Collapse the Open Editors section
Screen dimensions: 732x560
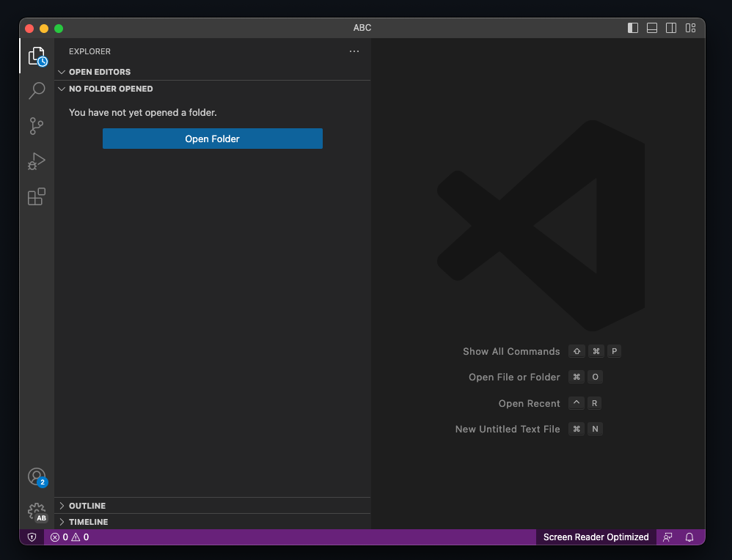[x=213, y=72]
